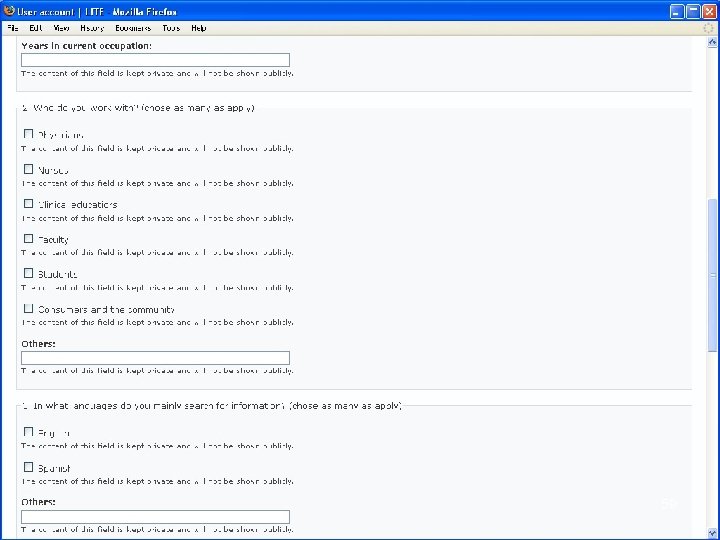The image size is (720, 540).
Task: Click the 'Others:' label above the languages field
Action: pos(38,502)
